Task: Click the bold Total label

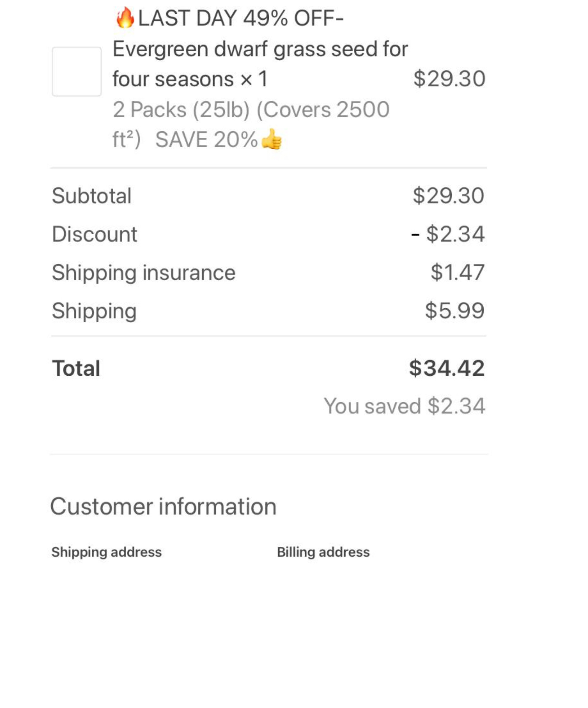Action: tap(76, 368)
